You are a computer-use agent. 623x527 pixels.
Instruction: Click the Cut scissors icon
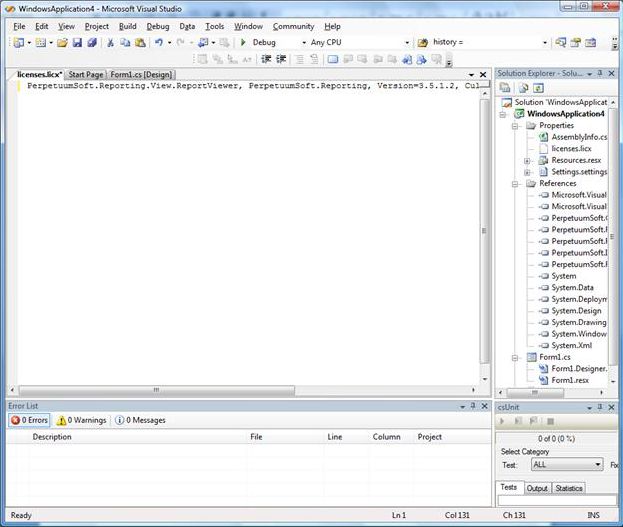[x=110, y=43]
